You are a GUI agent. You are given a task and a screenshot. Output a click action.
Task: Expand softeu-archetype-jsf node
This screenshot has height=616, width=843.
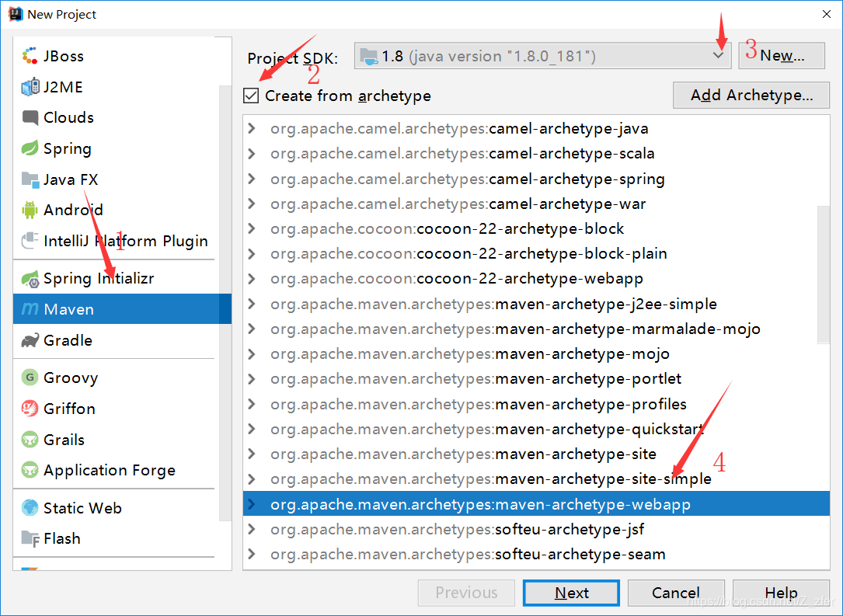click(251, 529)
